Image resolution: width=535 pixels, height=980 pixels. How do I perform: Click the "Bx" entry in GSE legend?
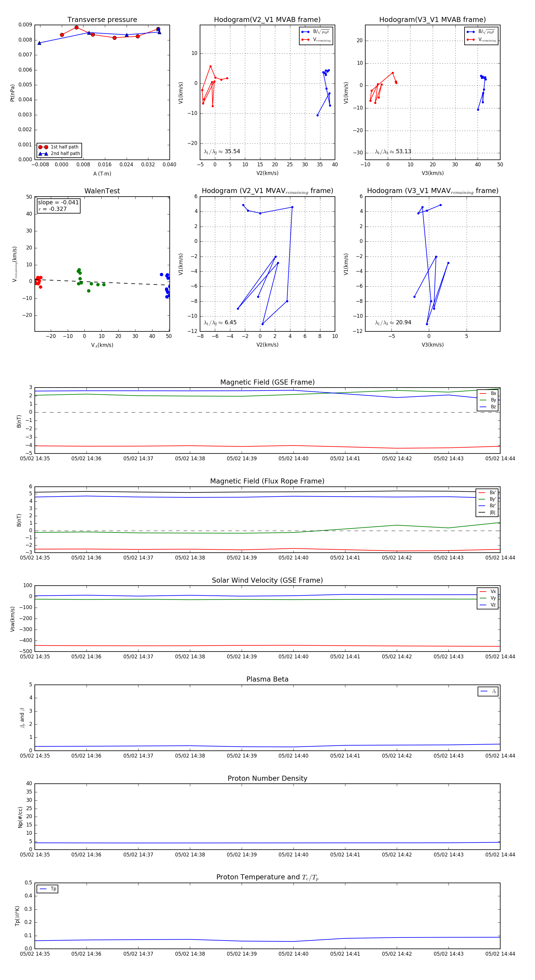click(488, 393)
